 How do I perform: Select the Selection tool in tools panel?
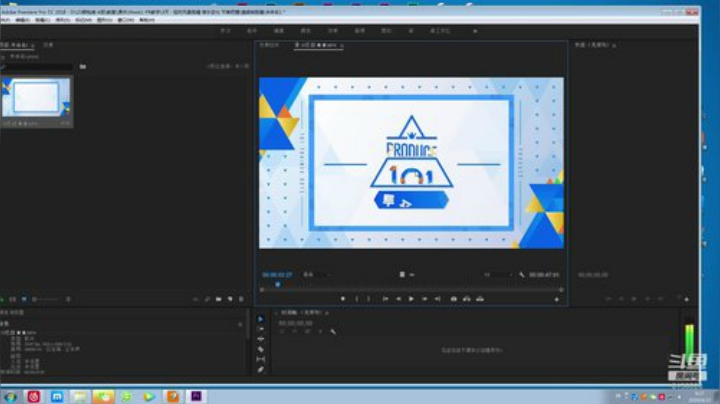coord(261,319)
